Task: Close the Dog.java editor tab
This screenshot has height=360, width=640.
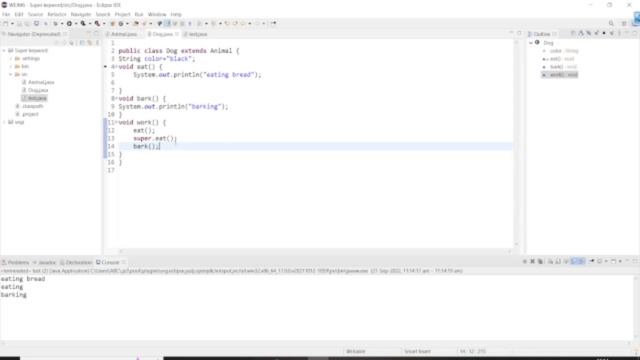Action: pyautogui.click(x=177, y=34)
